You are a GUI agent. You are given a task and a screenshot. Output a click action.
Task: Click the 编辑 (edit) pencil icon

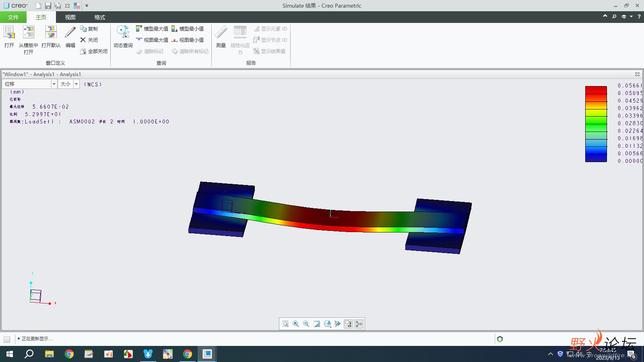[x=70, y=32]
